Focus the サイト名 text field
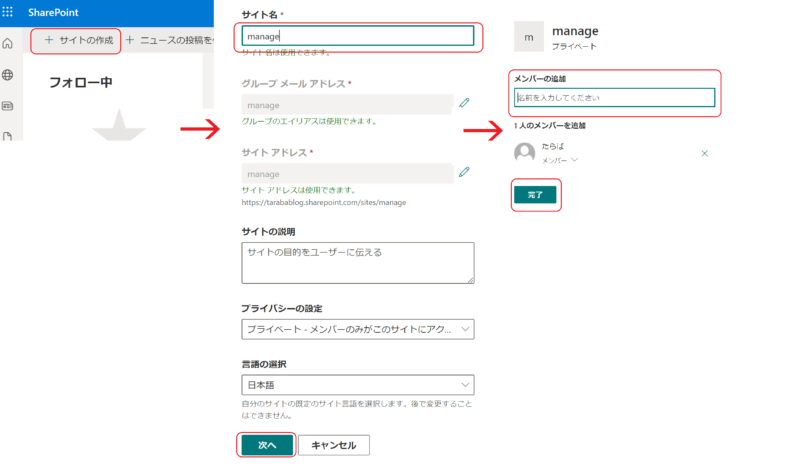This screenshot has height=465, width=800. pyautogui.click(x=357, y=36)
